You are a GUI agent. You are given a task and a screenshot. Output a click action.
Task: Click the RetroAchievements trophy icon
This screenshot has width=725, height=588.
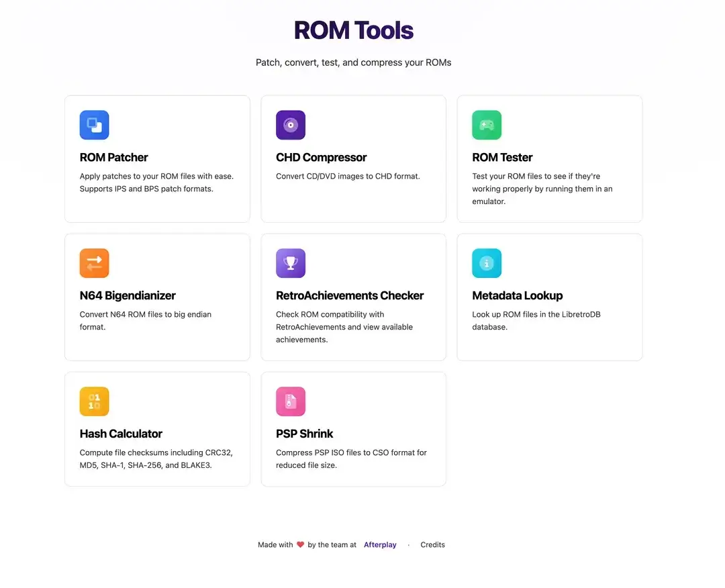(x=290, y=263)
